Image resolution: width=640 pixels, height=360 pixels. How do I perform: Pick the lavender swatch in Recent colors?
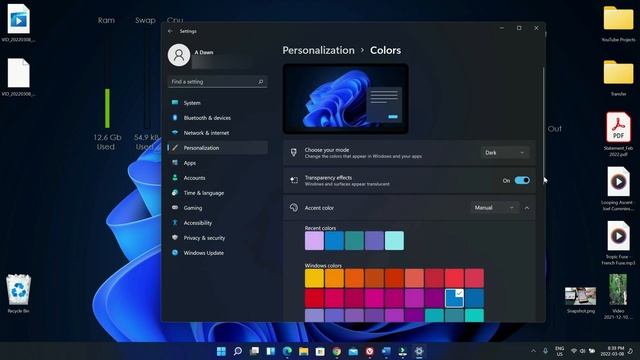click(314, 240)
